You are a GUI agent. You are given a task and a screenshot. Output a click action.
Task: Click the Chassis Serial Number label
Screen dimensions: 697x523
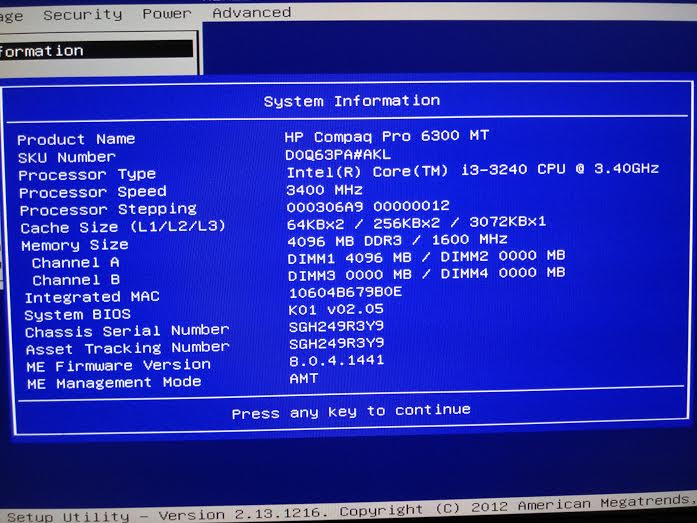point(127,331)
